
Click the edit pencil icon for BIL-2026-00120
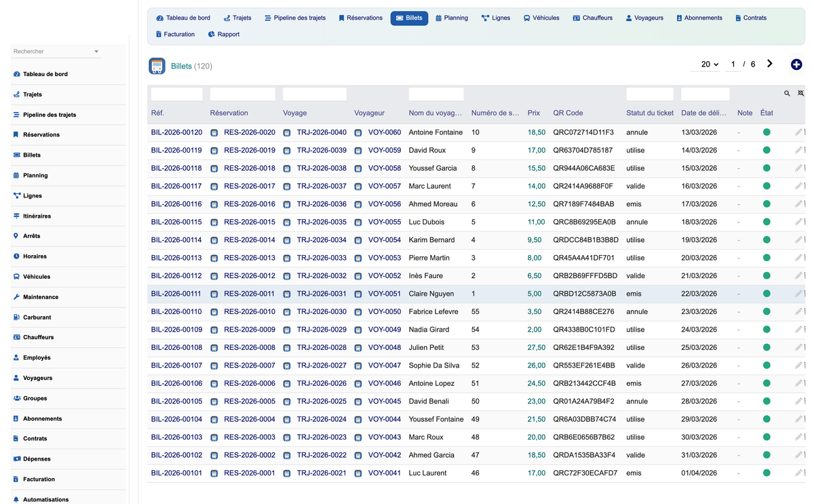point(798,132)
